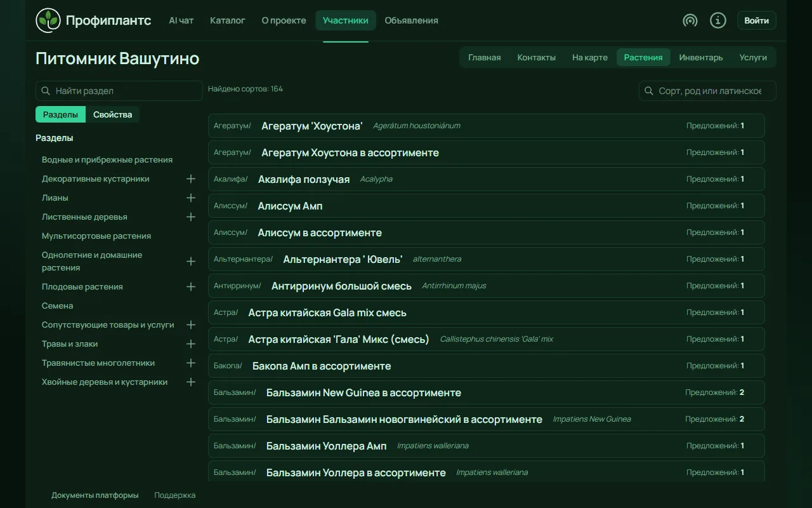Screen dimensions: 812x508
Task: Switch to the Контакты tab
Action: [537, 57]
